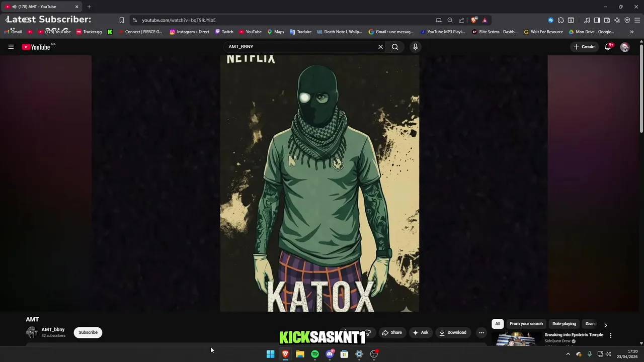This screenshot has width=644, height=362.
Task: Open the AMT_bbny channel avatar
Action: click(32, 332)
